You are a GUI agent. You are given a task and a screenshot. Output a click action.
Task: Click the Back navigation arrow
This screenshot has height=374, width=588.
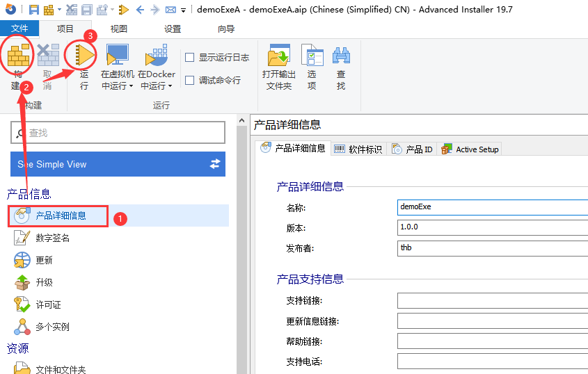coord(140,10)
